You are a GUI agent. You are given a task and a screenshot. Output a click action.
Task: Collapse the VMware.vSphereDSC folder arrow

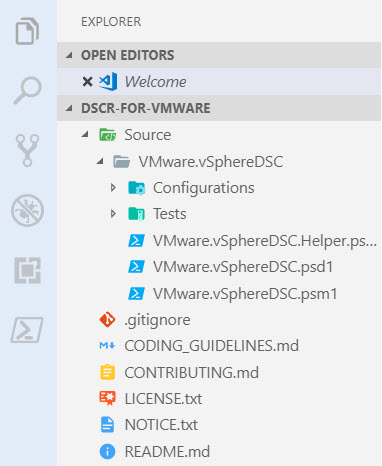100,162
